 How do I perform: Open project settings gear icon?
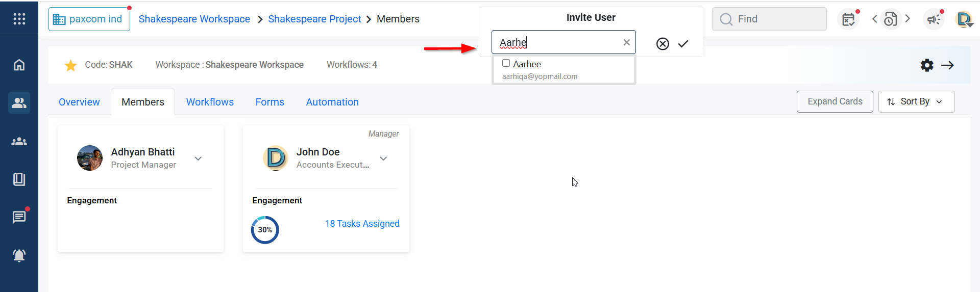coord(927,65)
